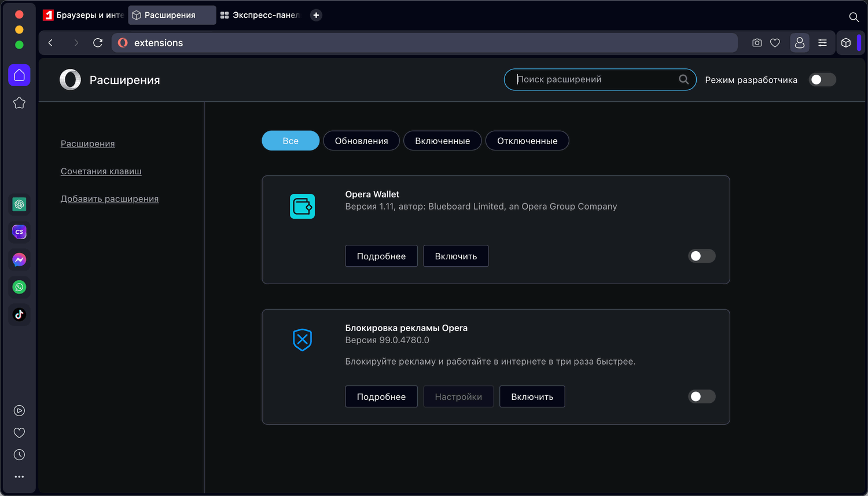Viewport: 868px width, 496px height.
Task: Select the Расширения browser tab
Action: 172,15
